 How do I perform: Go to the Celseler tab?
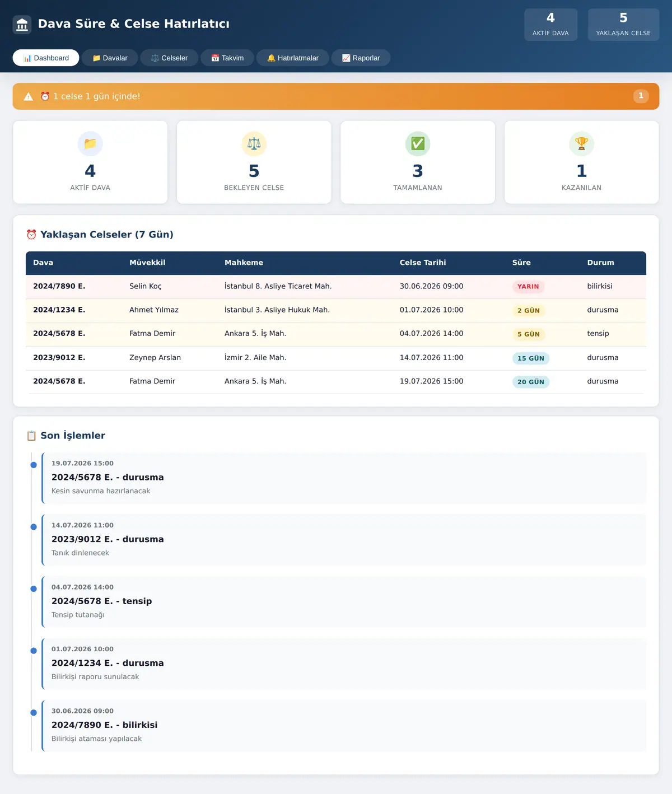169,58
